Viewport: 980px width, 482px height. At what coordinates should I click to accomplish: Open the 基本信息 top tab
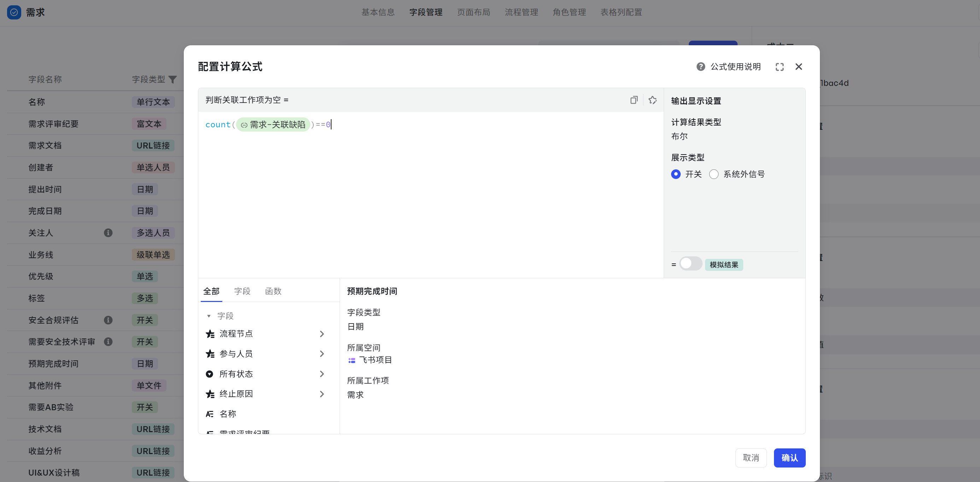pos(378,12)
